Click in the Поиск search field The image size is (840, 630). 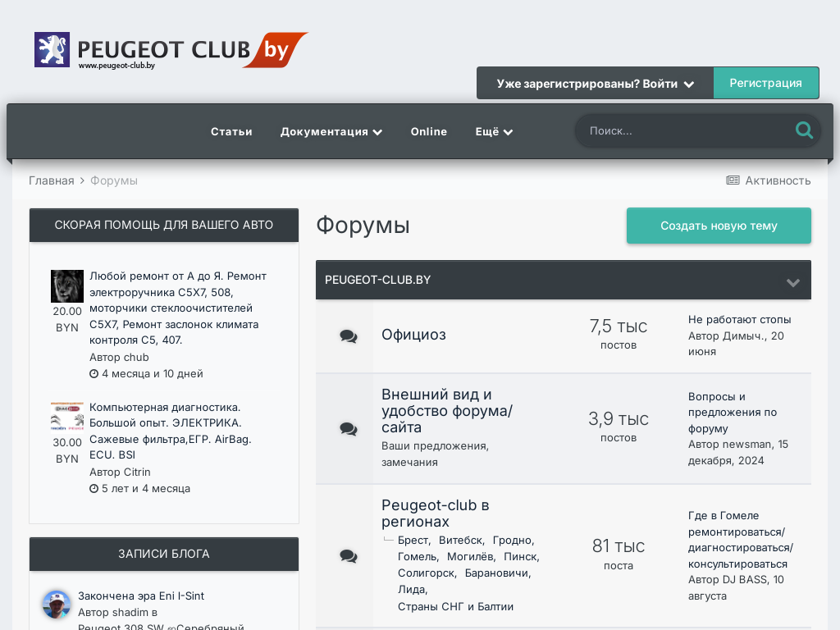pos(685,130)
